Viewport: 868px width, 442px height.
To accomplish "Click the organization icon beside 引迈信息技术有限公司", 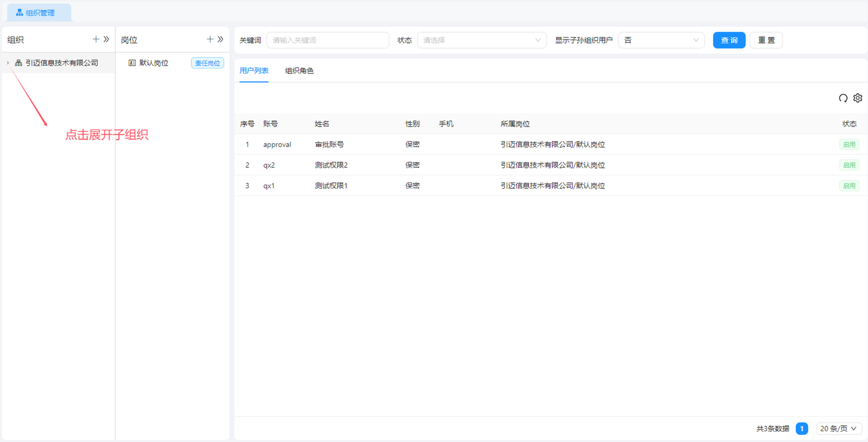I will pyautogui.click(x=19, y=63).
